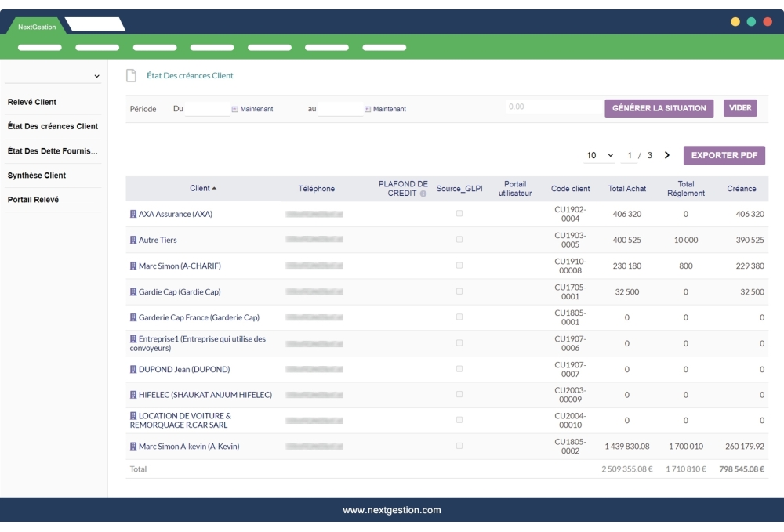Click the document icon beside État Des créances Client

130,75
